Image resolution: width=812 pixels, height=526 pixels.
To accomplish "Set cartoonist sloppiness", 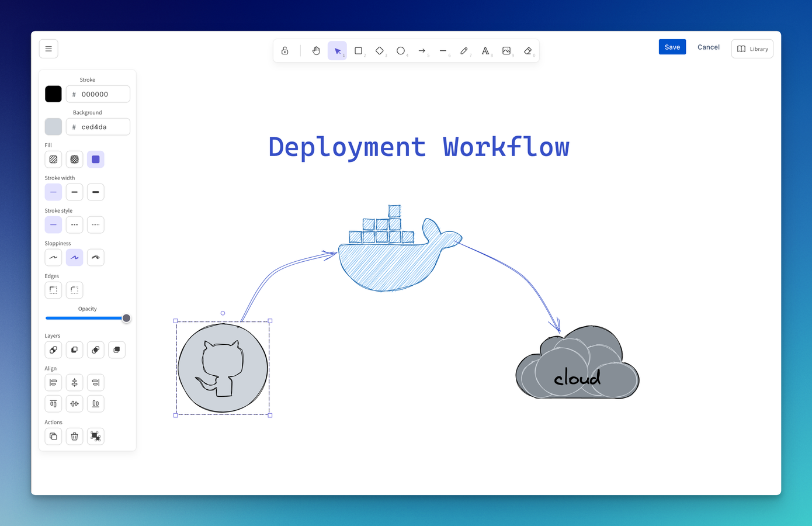I will (96, 257).
